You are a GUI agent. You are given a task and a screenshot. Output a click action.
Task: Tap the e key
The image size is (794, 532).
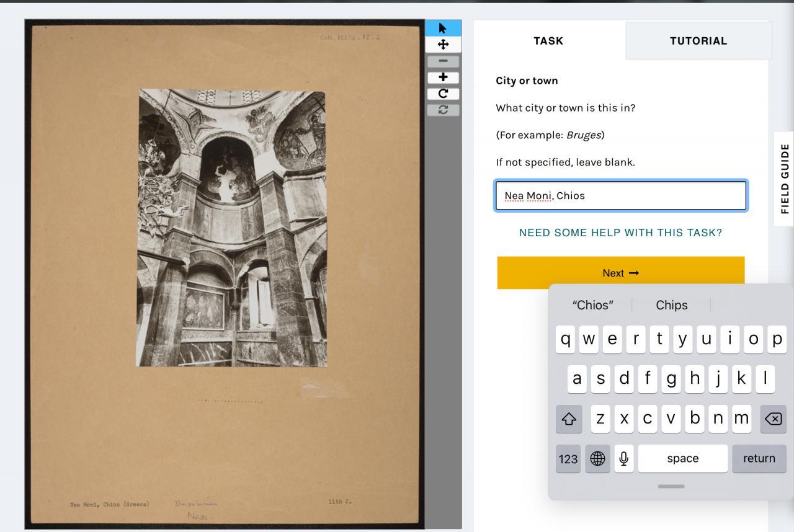(x=612, y=339)
